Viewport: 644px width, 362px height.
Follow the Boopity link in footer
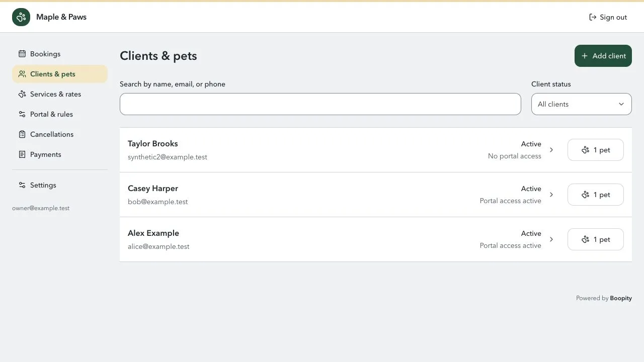[621, 298]
